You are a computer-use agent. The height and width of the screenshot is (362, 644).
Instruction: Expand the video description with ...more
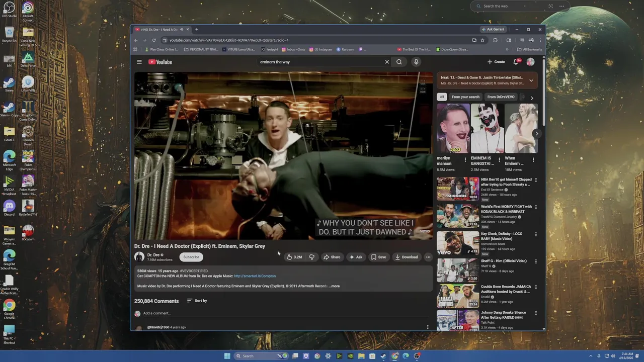334,286
